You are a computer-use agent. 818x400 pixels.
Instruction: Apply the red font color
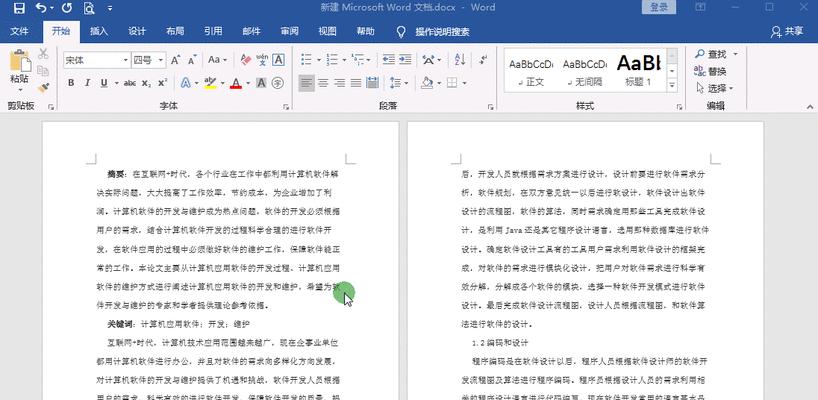[236, 83]
